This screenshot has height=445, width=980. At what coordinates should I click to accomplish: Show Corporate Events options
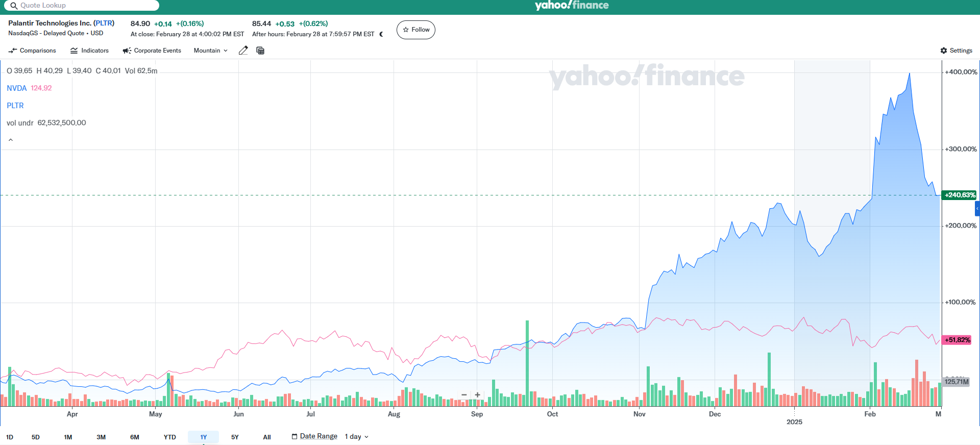tap(152, 51)
